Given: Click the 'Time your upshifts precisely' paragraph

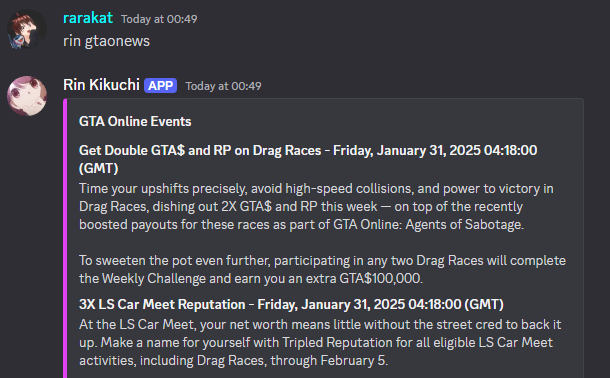Looking at the screenshot, I should 316,206.
